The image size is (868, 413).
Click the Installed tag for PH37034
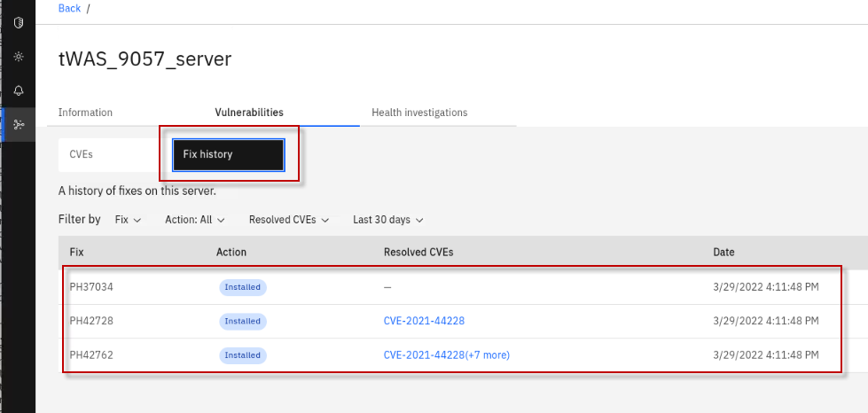243,287
